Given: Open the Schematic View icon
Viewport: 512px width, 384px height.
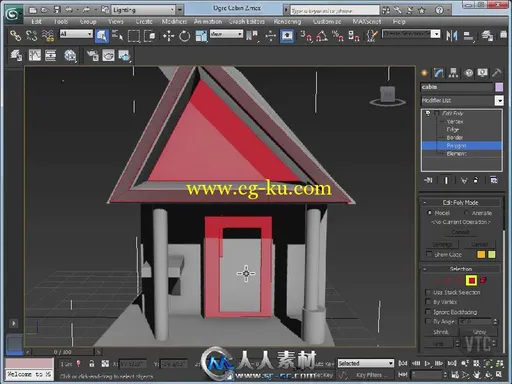Looking at the screenshot, I should [50, 55].
